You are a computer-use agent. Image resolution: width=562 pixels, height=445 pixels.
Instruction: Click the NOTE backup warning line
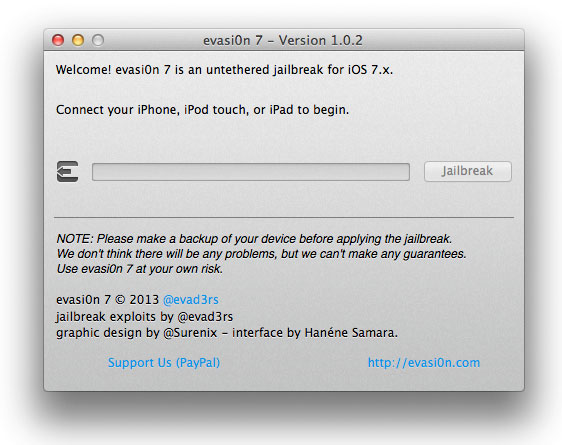click(254, 239)
